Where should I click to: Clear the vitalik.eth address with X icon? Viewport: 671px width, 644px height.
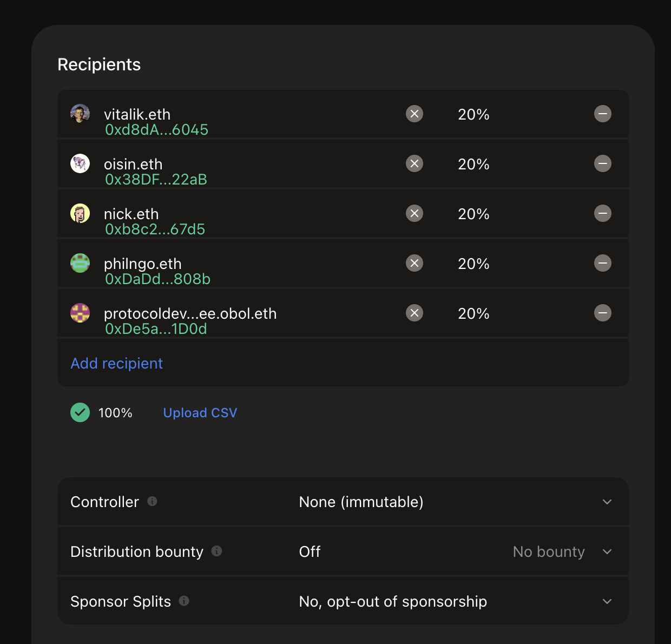click(x=415, y=114)
